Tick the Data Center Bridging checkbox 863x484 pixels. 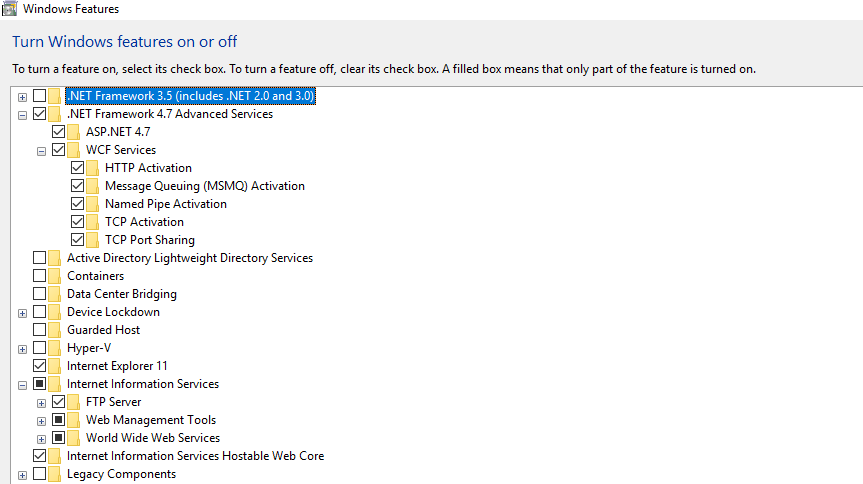(x=39, y=294)
